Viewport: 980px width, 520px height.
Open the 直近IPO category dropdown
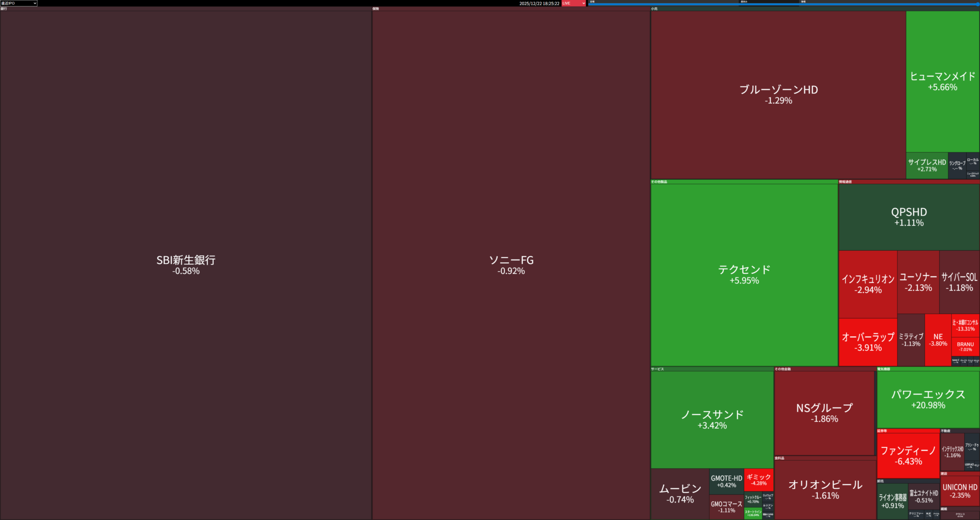tap(19, 3)
